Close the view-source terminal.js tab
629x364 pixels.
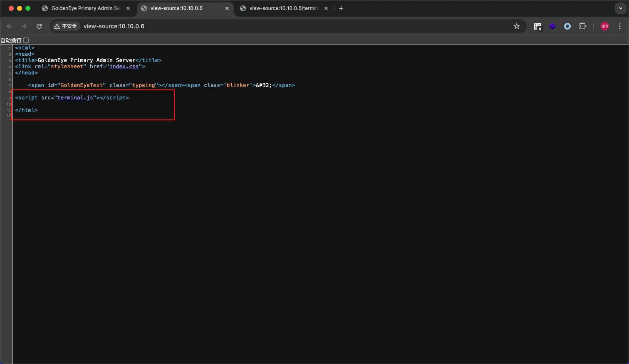pyautogui.click(x=326, y=8)
